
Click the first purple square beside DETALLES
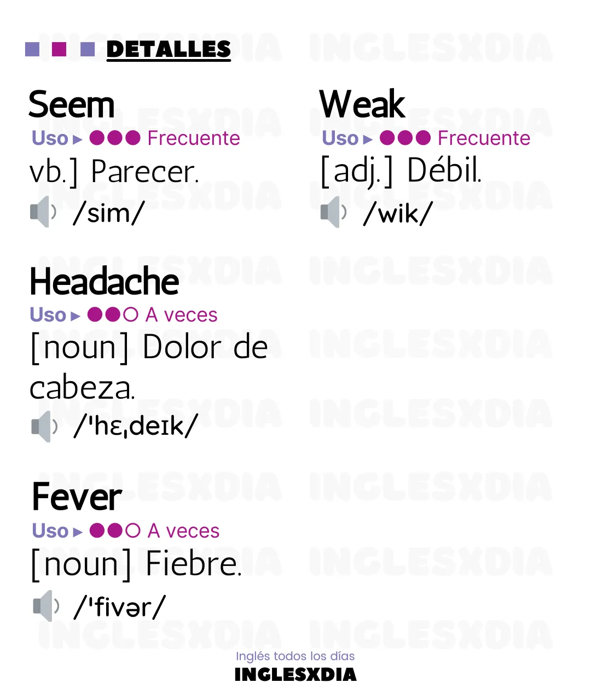[32, 49]
